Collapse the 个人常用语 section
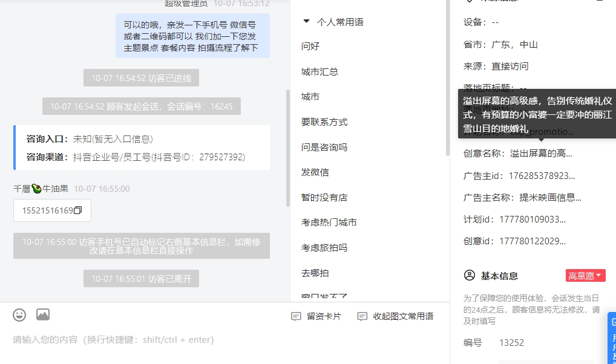Image resolution: width=616 pixels, height=364 pixels. pos(306,22)
